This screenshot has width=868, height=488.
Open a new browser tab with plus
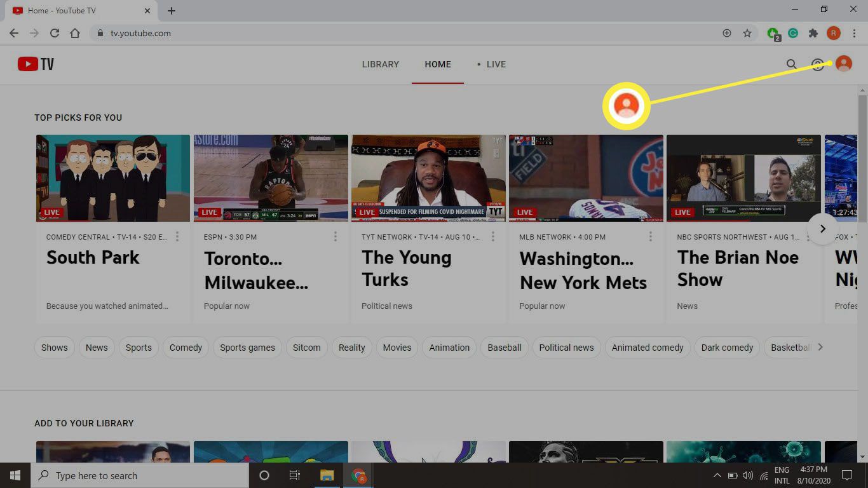(x=172, y=11)
